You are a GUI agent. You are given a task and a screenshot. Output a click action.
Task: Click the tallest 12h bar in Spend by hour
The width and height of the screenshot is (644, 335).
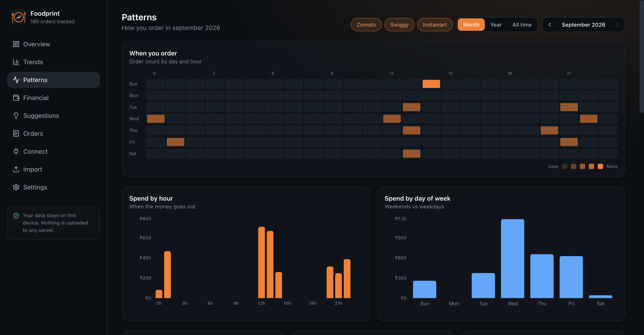point(261,262)
